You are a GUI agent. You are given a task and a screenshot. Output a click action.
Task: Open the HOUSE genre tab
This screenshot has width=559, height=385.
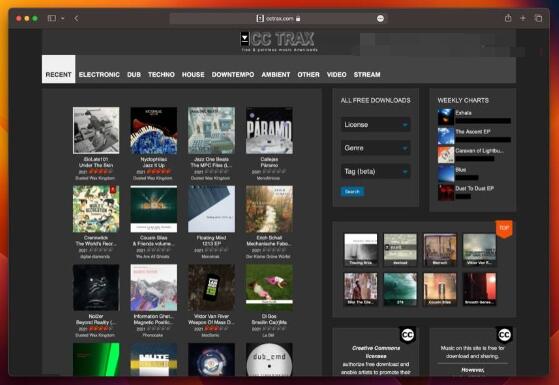point(193,75)
